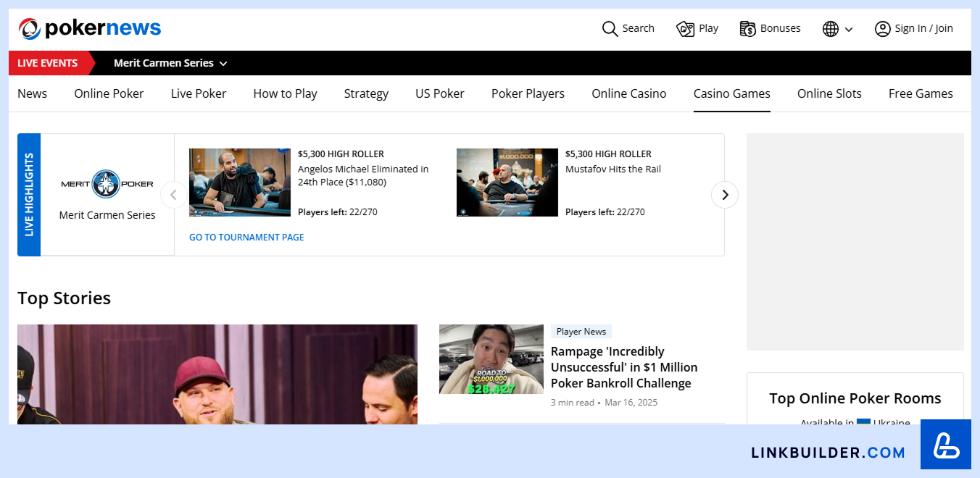Select the Live Poker menu

(x=199, y=93)
